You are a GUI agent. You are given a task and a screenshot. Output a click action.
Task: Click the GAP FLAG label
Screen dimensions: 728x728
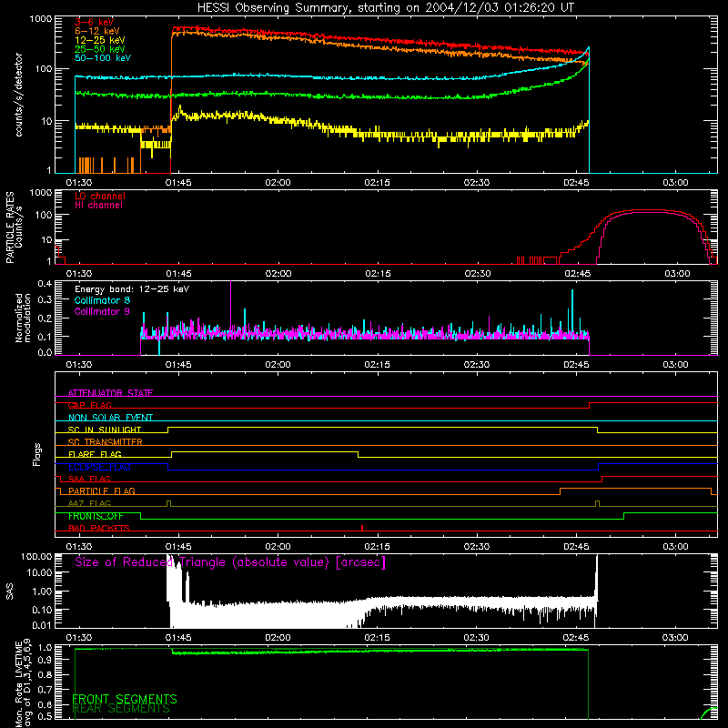[90, 405]
